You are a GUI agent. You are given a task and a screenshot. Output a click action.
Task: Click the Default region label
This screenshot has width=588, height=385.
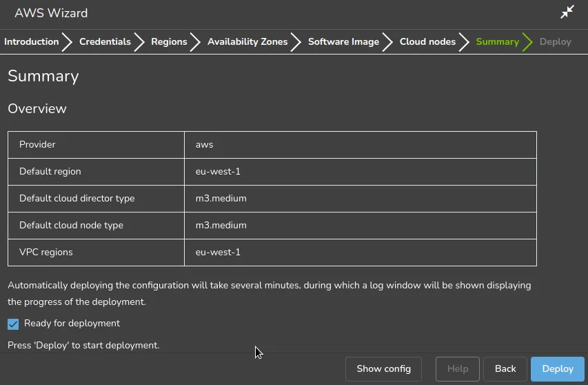(x=50, y=172)
